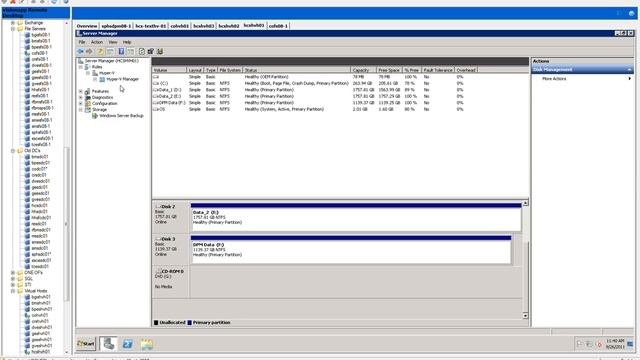Select the Roles node icon
This screenshot has height=360, width=640.
click(87, 67)
